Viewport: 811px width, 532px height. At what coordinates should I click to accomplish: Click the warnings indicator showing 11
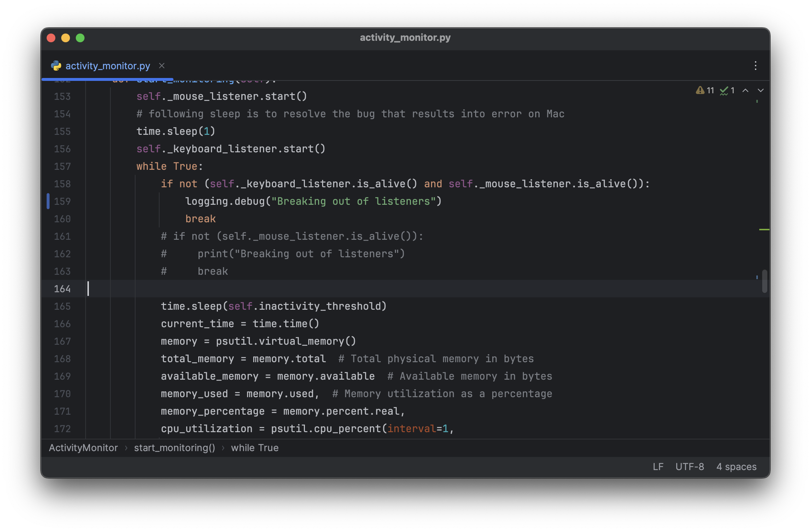(705, 90)
